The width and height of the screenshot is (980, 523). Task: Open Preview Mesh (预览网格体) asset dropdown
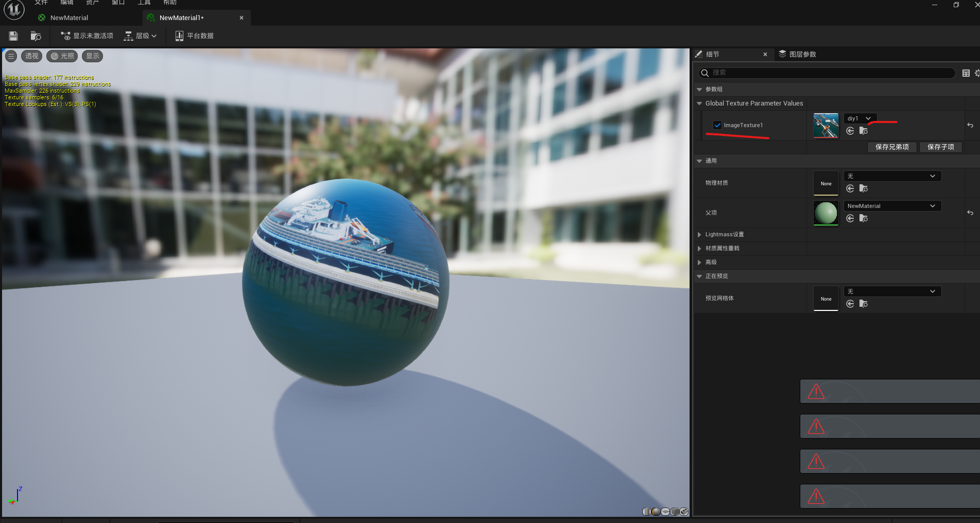pos(892,291)
